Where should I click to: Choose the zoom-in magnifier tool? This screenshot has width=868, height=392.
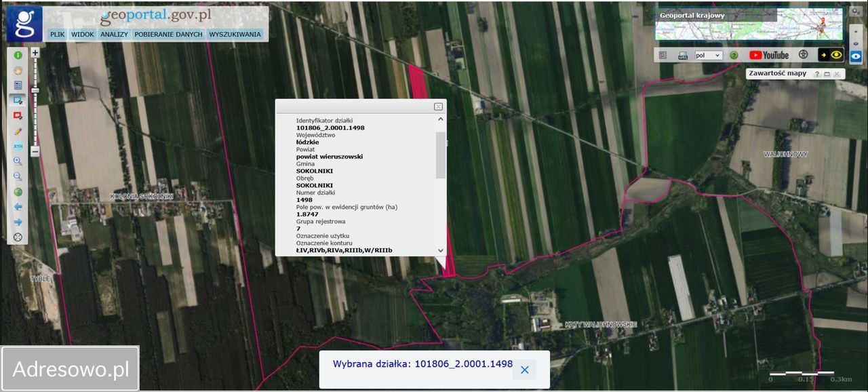point(18,161)
